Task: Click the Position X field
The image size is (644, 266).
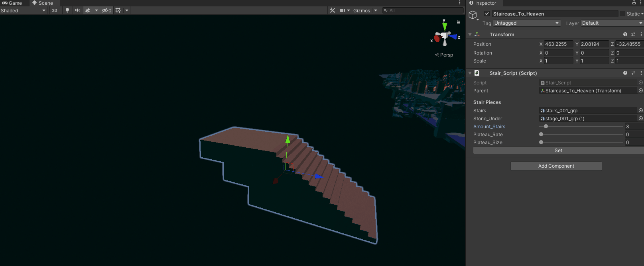Action: 558,44
